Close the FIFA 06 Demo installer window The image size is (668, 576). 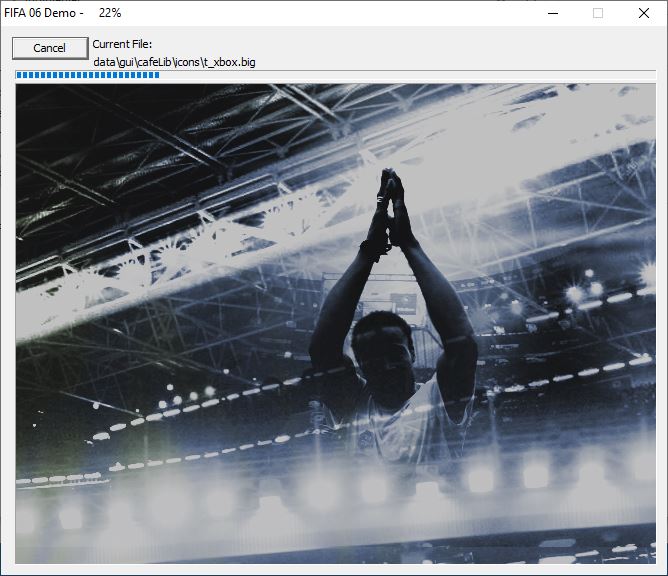pos(644,13)
